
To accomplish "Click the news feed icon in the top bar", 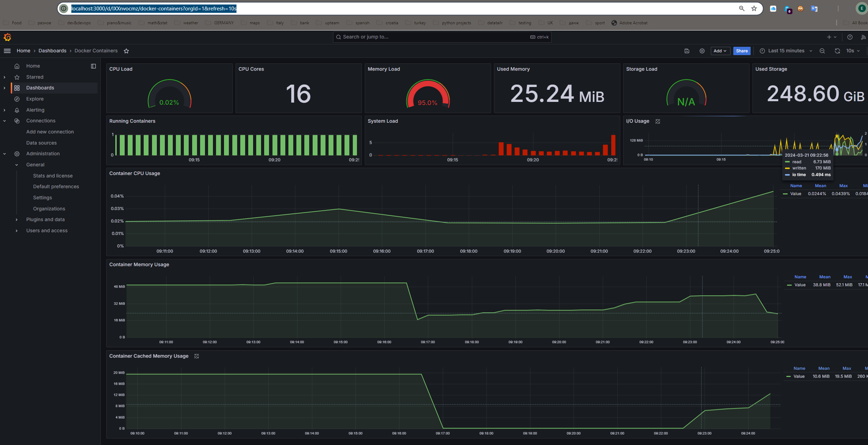I will click(863, 37).
